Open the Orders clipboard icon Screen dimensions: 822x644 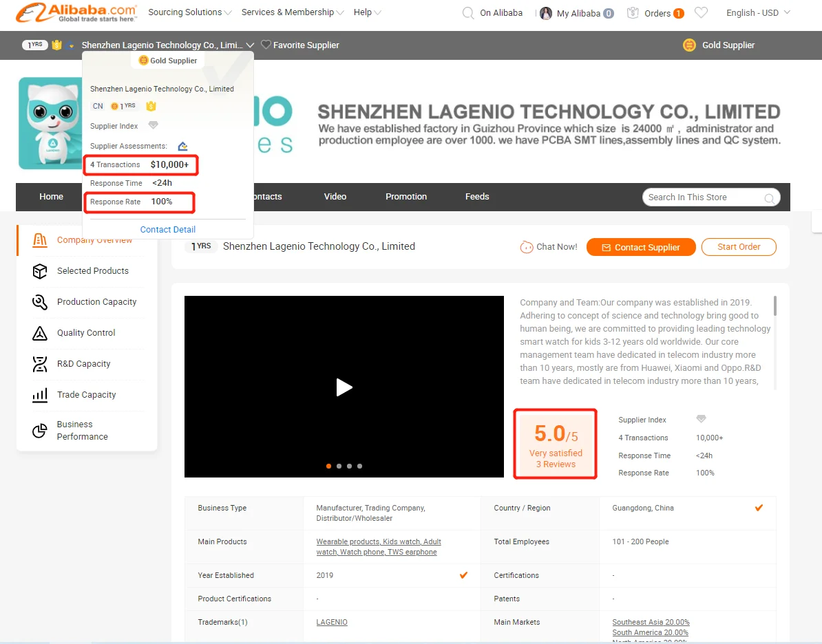633,12
